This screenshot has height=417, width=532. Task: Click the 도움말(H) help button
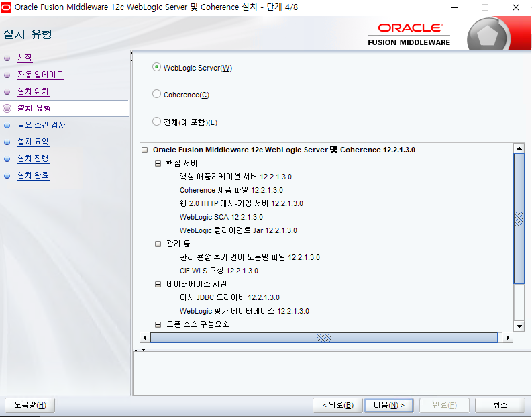click(30, 405)
